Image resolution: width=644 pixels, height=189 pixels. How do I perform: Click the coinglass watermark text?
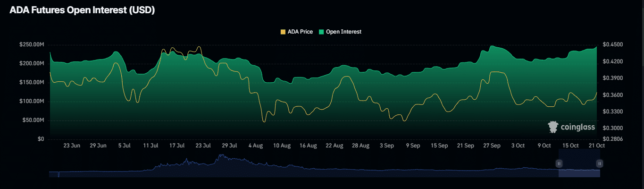[577, 127]
